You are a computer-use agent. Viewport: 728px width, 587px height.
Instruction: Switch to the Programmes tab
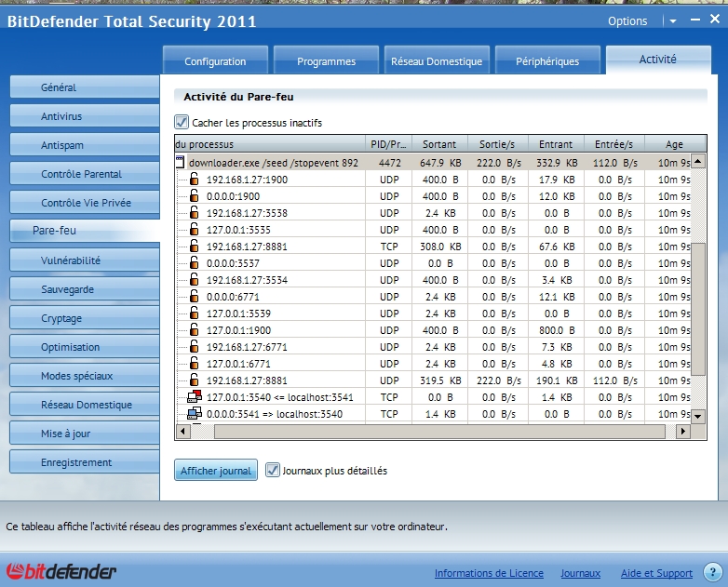(327, 60)
